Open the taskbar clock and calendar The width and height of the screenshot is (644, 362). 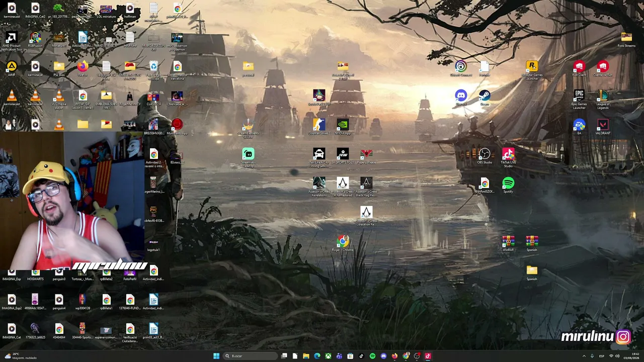pos(631,356)
